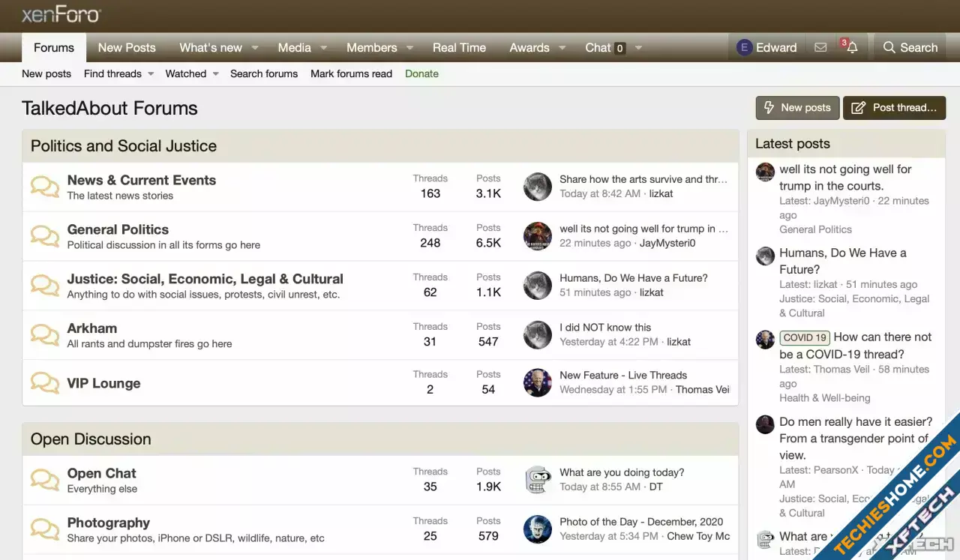Expand the Media dropdown arrow
Image resolution: width=960 pixels, height=560 pixels.
(x=324, y=47)
